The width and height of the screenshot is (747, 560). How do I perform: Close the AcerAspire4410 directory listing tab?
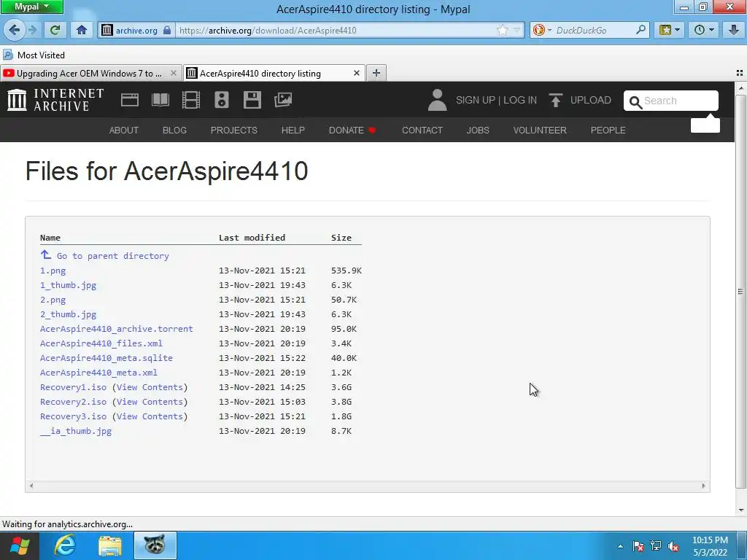tap(356, 74)
